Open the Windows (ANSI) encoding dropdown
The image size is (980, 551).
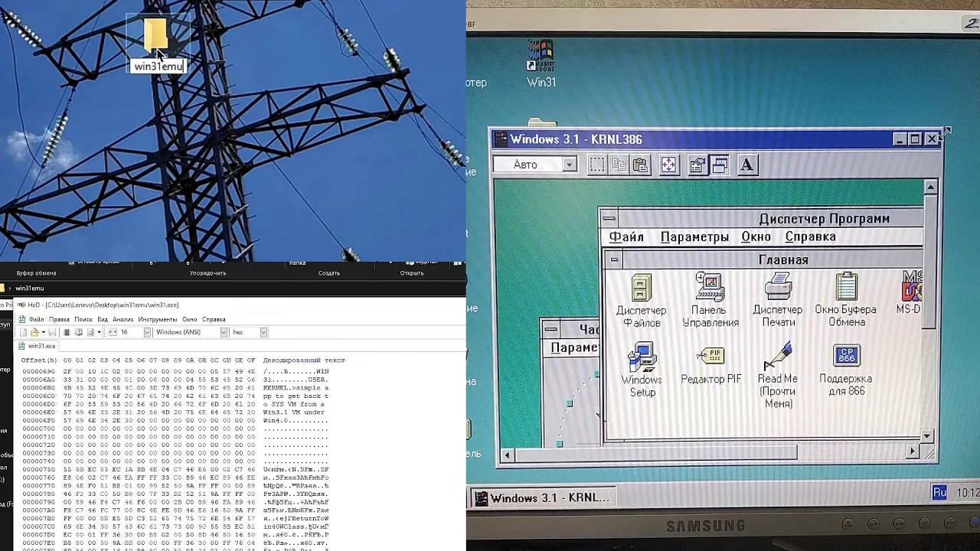[x=224, y=332]
